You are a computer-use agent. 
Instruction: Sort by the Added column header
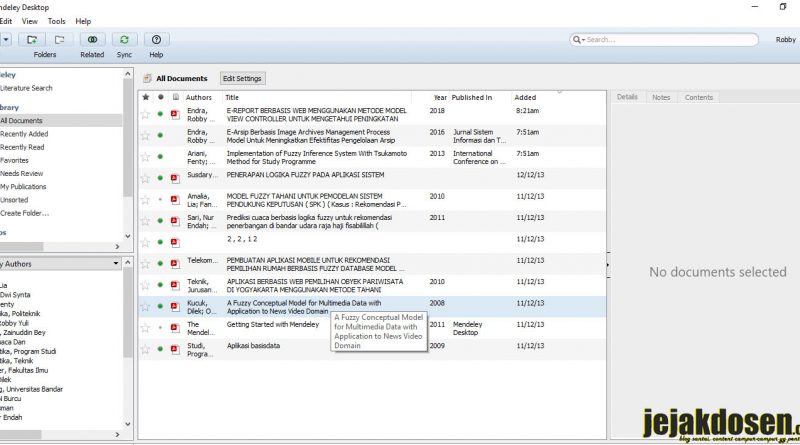click(526, 97)
